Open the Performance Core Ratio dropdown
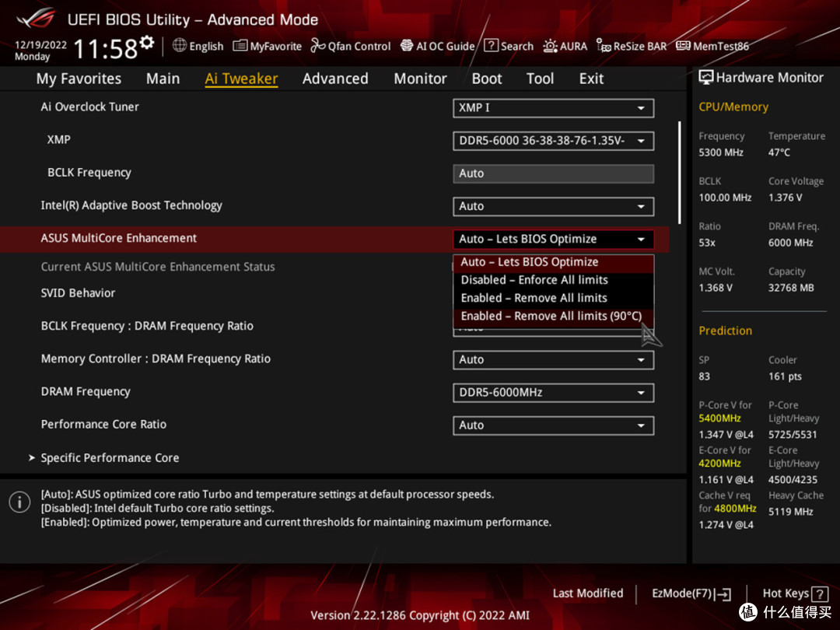The width and height of the screenshot is (840, 630). tap(554, 425)
